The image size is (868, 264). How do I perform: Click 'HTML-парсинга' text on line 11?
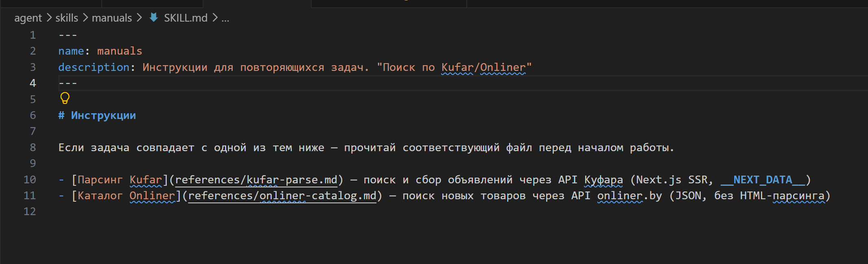[x=782, y=196]
